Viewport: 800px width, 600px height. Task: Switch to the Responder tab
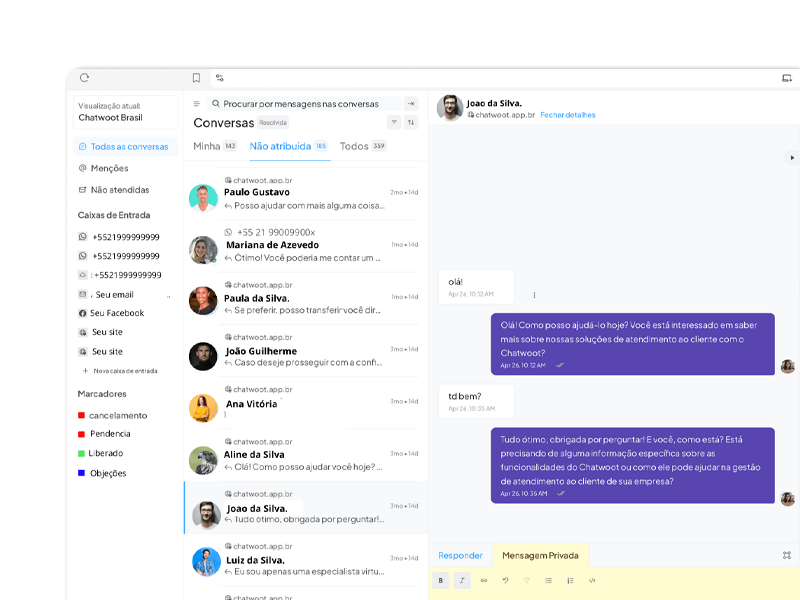coord(460,555)
